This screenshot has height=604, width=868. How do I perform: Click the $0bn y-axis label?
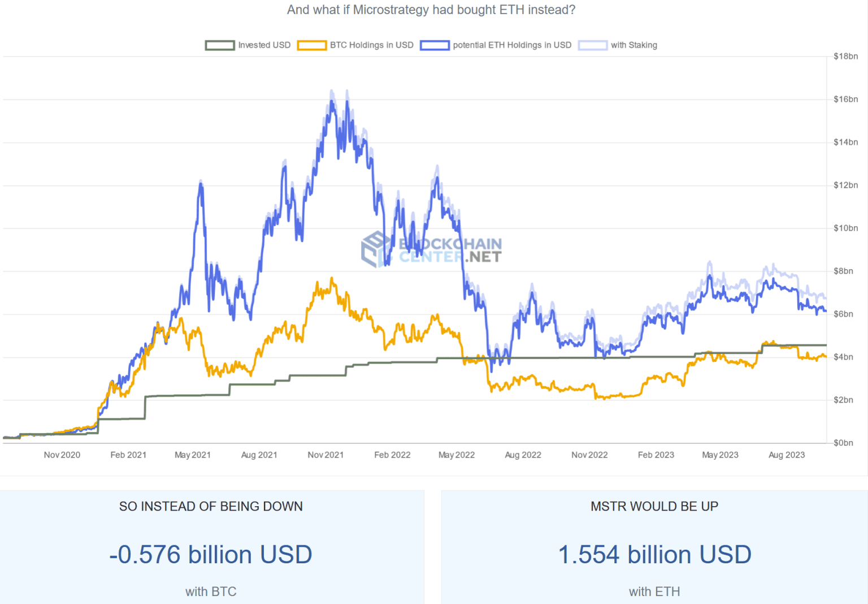844,443
